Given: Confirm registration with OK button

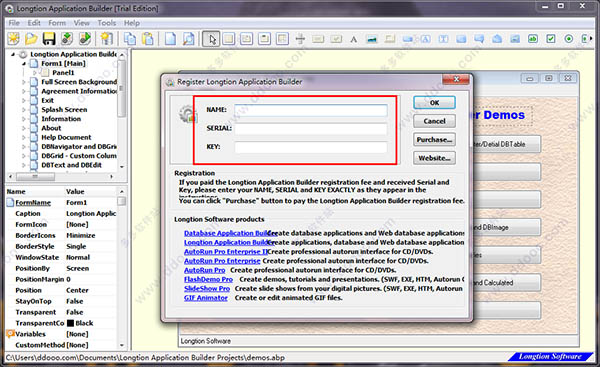Looking at the screenshot, I should coord(434,103).
